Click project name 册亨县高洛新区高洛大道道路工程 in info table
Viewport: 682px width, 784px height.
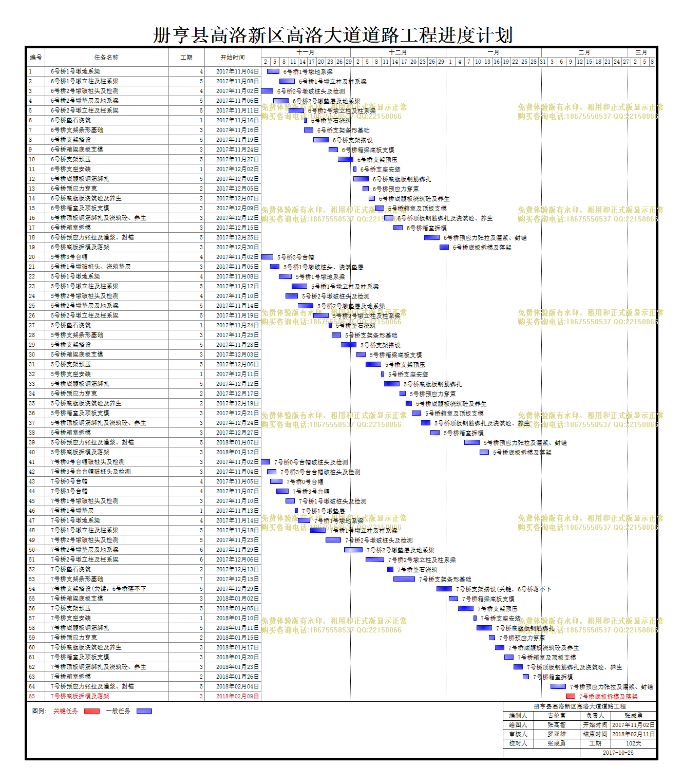click(580, 706)
